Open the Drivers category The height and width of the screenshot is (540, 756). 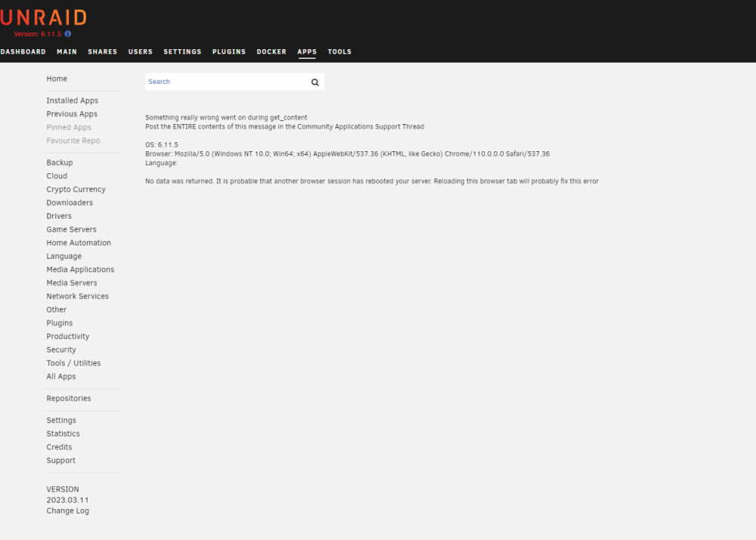coord(59,216)
